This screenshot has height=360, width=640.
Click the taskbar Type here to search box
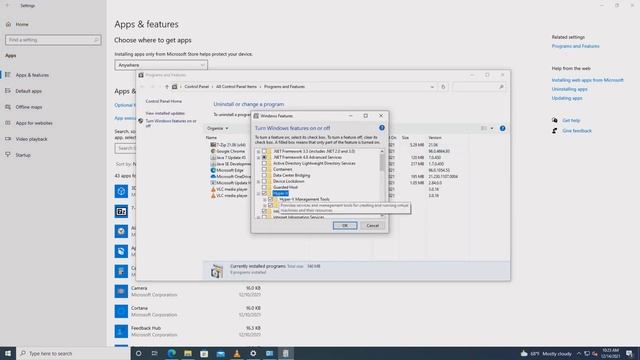click(73, 353)
